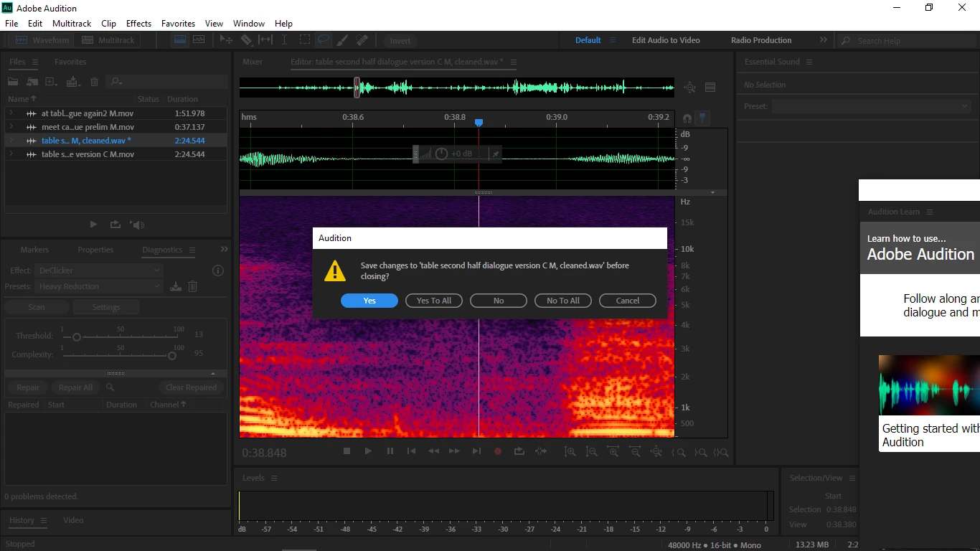Open the Effects menu
This screenshot has width=980, height=551.
(x=138, y=24)
